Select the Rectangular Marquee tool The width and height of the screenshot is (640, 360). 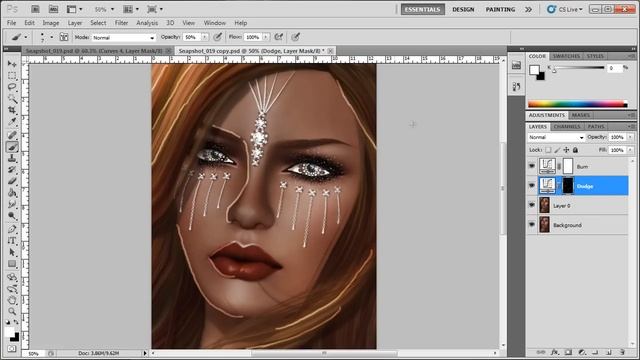(x=12, y=76)
